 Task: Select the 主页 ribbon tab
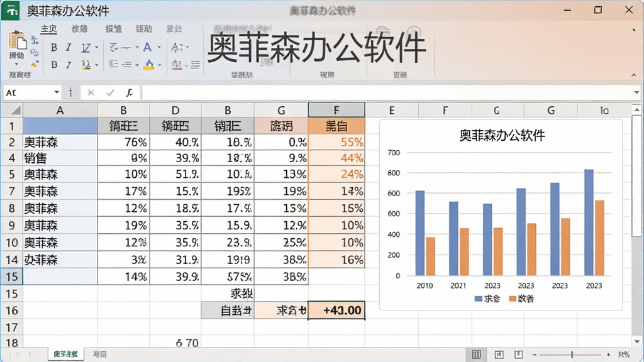[x=48, y=29]
